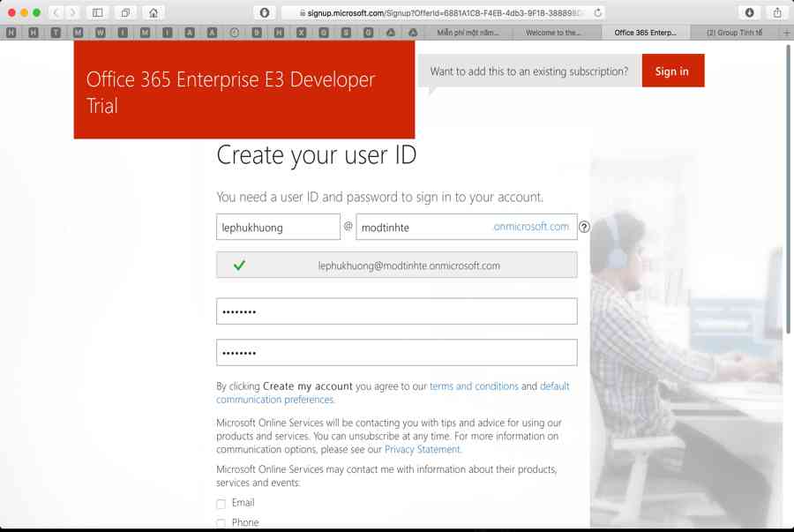The image size is (794, 532).
Task: Open the Privacy Statement link
Action: point(422,450)
